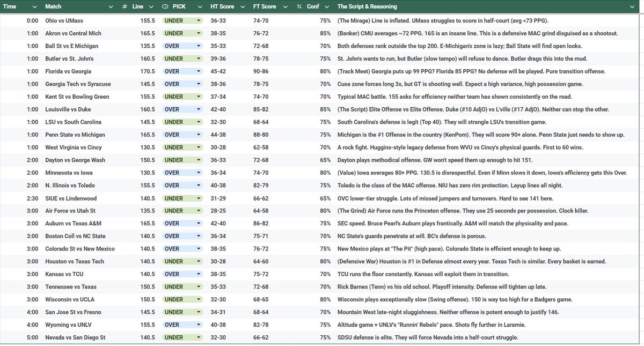Open the PICK dropdown for Colorado St vs New Mexico
Screen dimensions: 644x346
pos(199,249)
